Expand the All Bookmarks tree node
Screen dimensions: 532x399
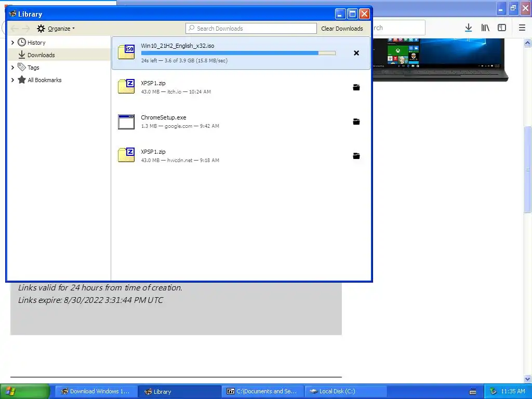(12, 80)
